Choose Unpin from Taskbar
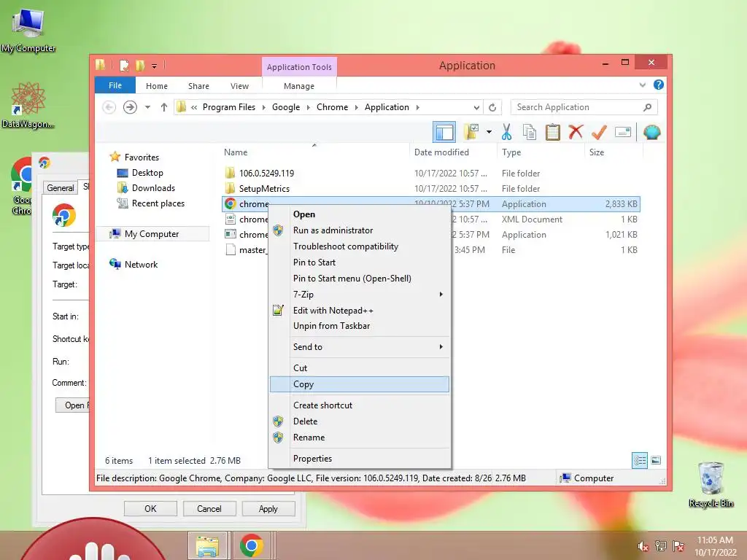747x560 pixels. [360, 326]
